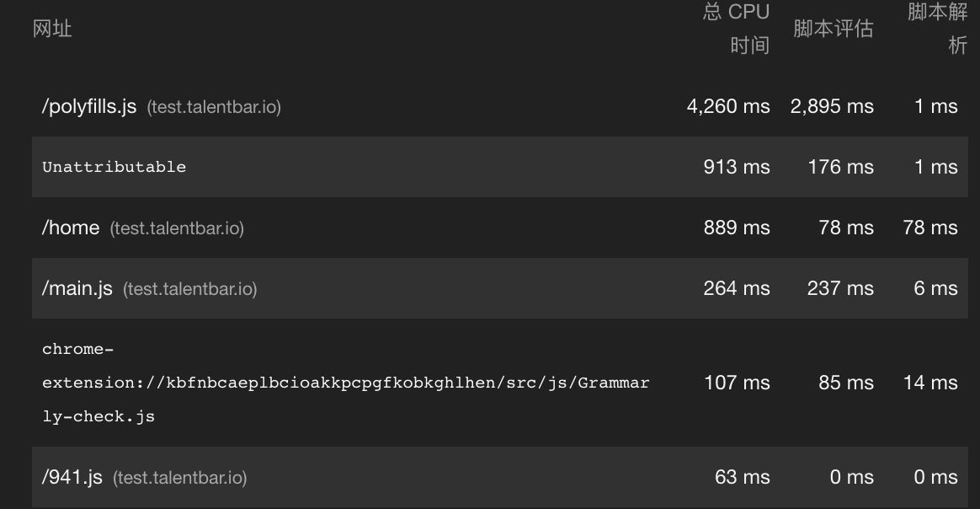Click the 107 ms Grammarly CPU time
This screenshot has height=509, width=980.
pos(737,383)
